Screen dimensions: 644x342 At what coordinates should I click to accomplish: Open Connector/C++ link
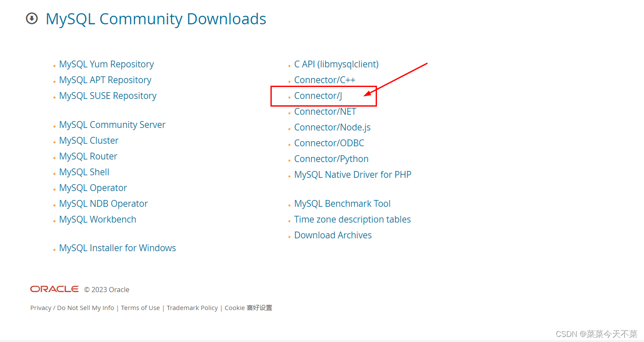pos(325,80)
